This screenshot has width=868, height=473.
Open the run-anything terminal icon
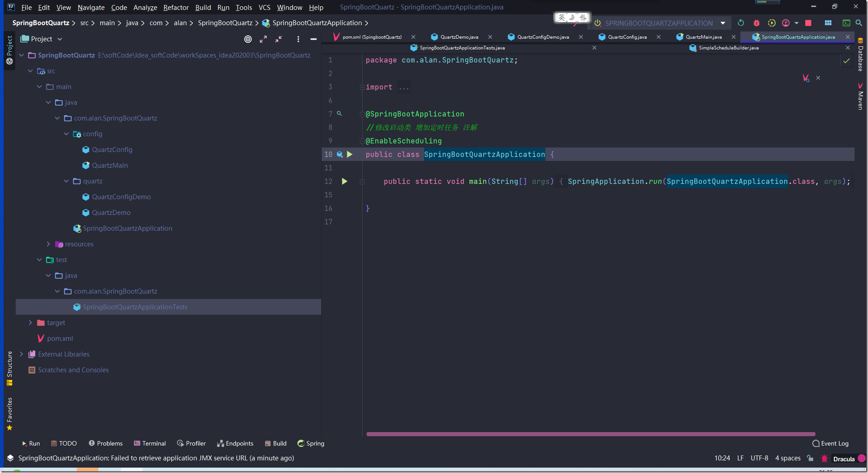point(846,23)
